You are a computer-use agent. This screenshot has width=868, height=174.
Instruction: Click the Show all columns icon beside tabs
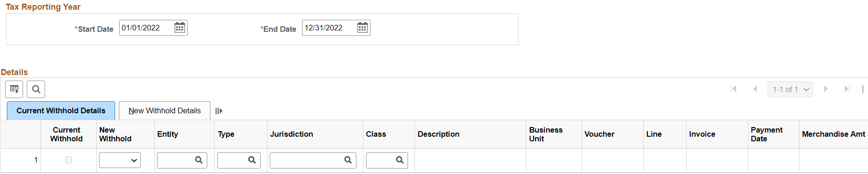point(219,111)
